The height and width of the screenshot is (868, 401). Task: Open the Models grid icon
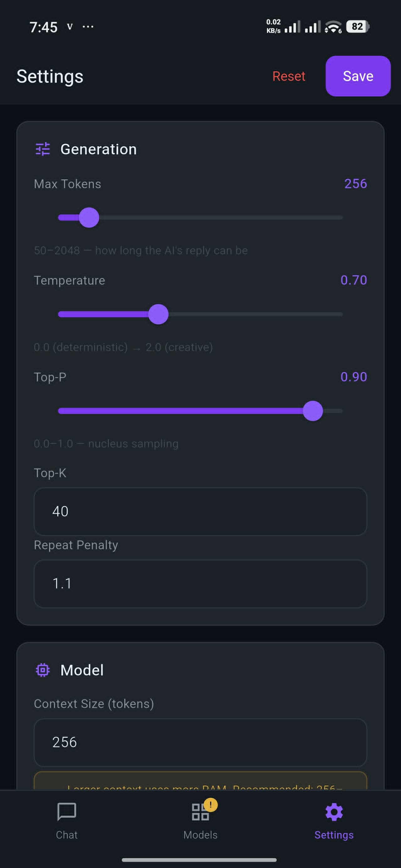[x=200, y=812]
